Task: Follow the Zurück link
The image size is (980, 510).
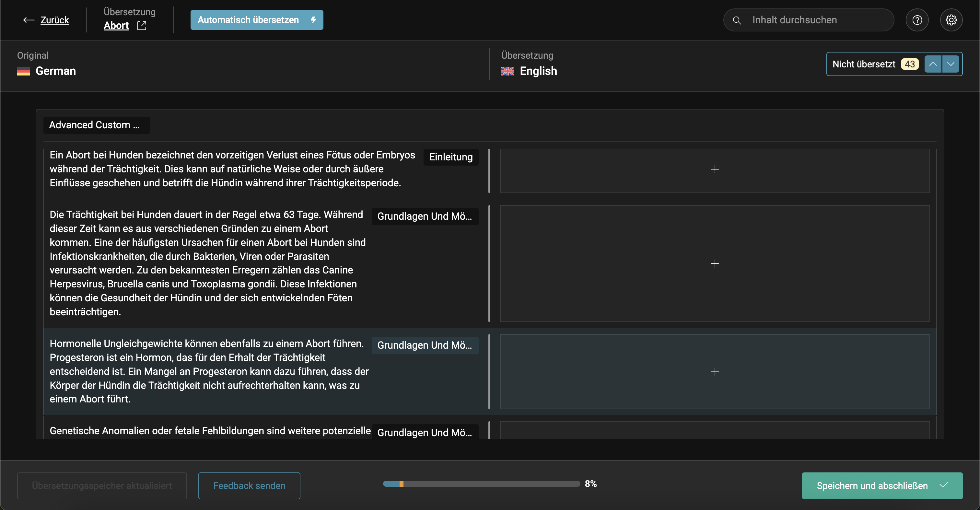Action: (x=54, y=20)
